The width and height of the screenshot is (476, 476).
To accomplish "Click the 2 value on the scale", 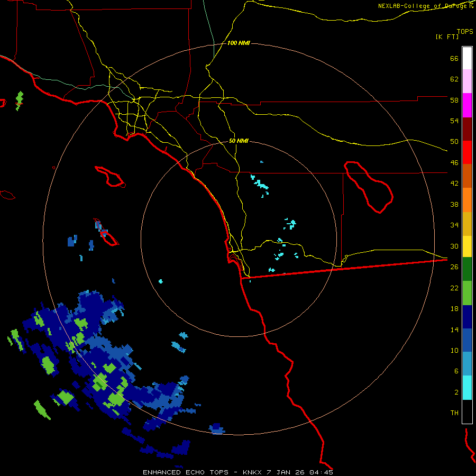I will click(456, 392).
